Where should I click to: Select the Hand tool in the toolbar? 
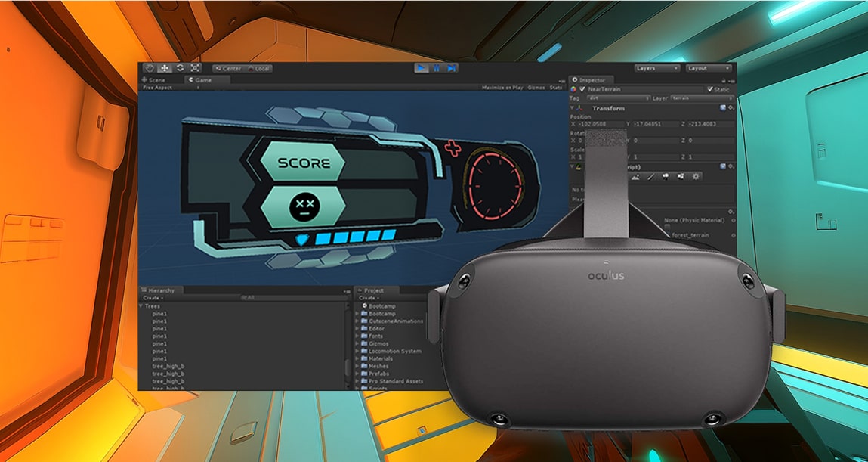(150, 68)
